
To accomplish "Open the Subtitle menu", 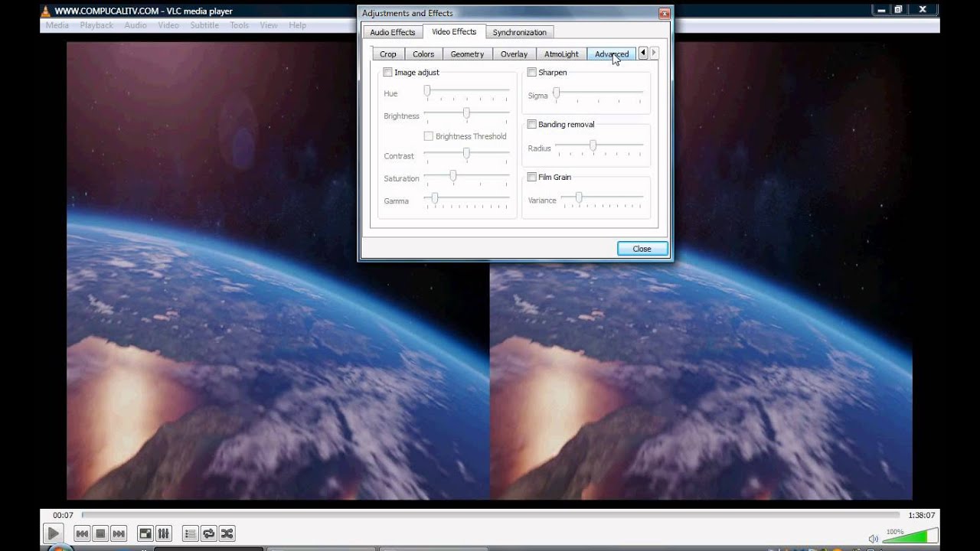I will pos(204,25).
